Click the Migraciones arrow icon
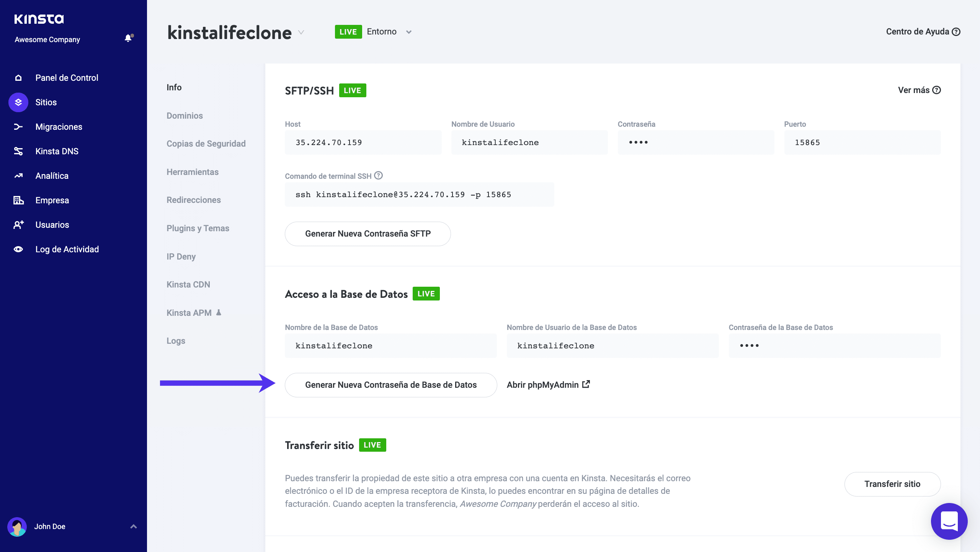 18,127
